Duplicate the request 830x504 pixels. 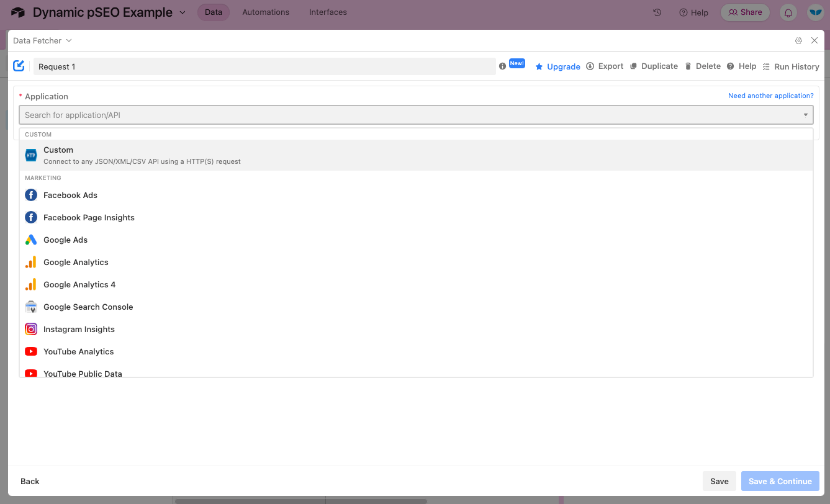(654, 66)
